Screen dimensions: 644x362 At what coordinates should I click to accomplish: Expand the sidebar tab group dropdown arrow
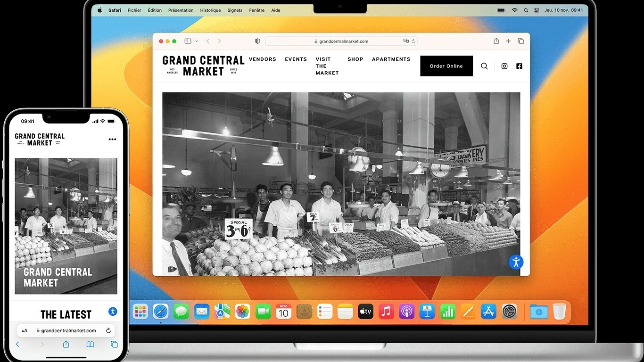(x=197, y=41)
